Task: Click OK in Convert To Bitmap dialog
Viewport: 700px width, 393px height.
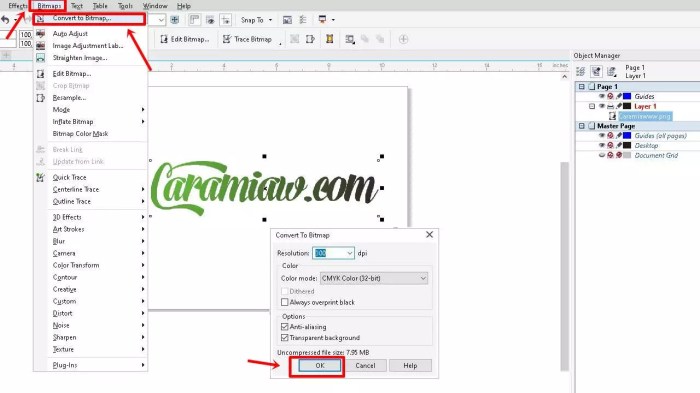Action: (x=320, y=366)
